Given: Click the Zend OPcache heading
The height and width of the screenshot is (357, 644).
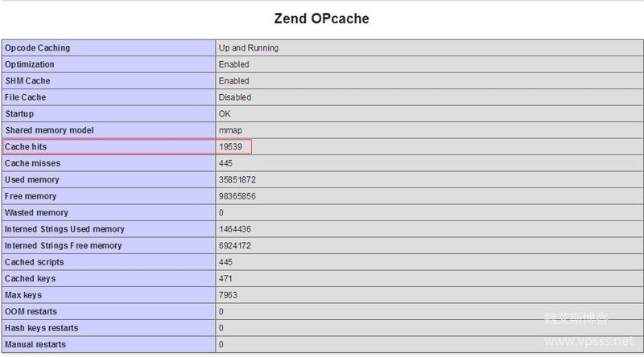Looking at the screenshot, I should (x=321, y=18).
